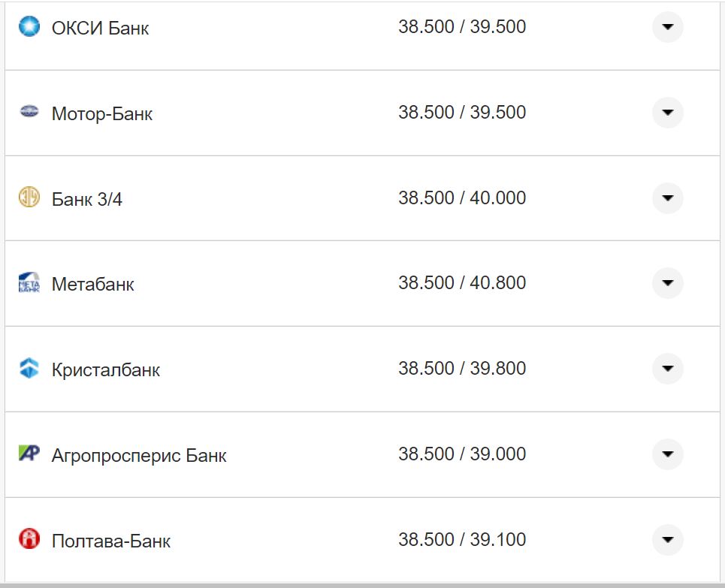Click the Метабанк logo icon

[29, 283]
